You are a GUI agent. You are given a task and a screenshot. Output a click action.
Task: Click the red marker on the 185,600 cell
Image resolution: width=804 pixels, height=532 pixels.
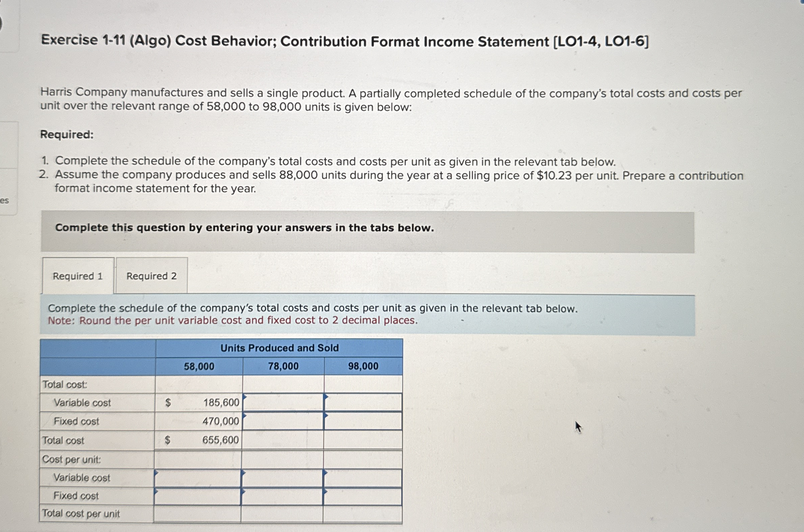click(x=244, y=396)
